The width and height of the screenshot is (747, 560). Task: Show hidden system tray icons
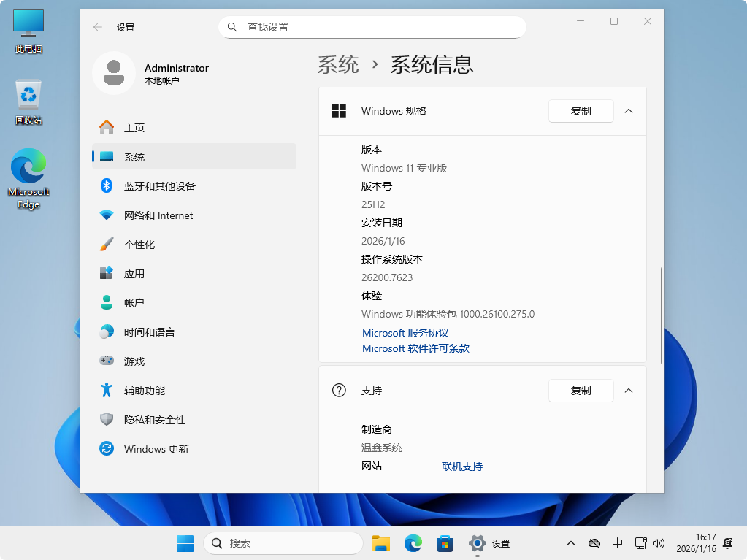pos(572,543)
